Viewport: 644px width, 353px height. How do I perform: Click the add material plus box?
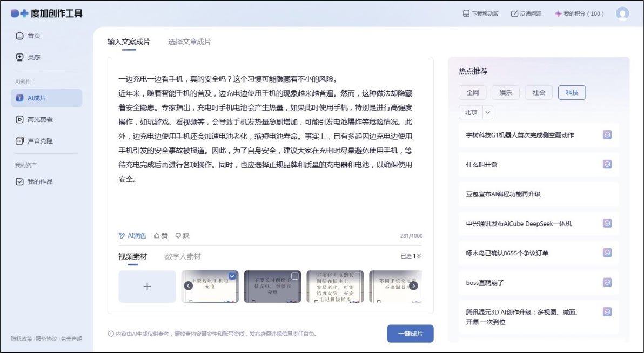(147, 287)
